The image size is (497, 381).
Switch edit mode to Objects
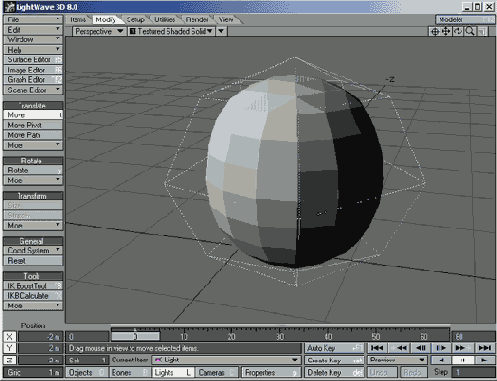click(86, 372)
